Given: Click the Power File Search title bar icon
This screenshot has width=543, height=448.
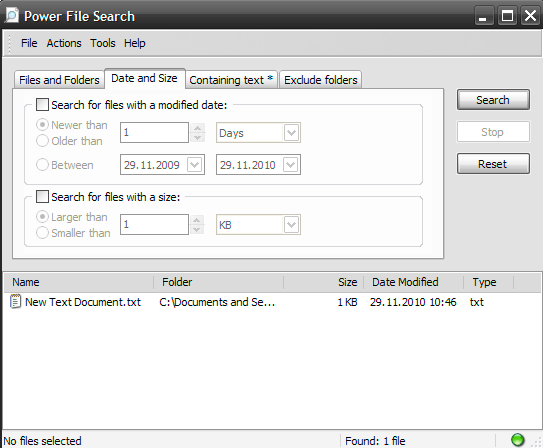Looking at the screenshot, I should (11, 16).
